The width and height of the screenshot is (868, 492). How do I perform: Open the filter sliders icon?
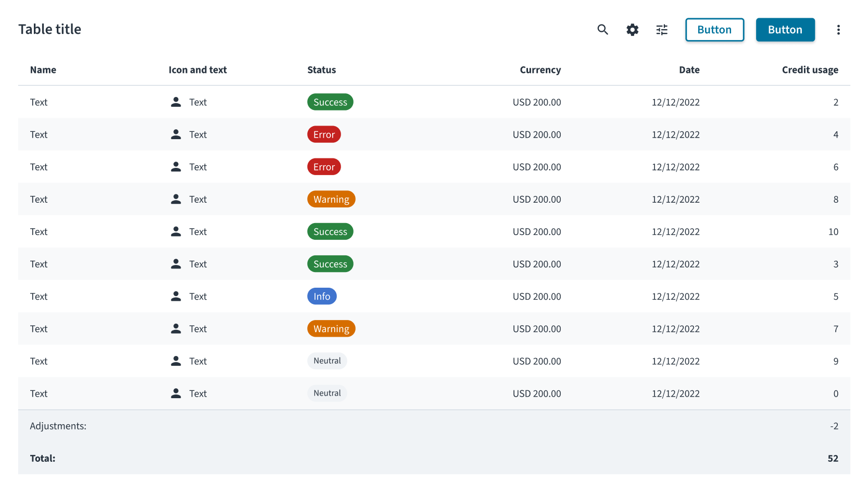(x=662, y=30)
